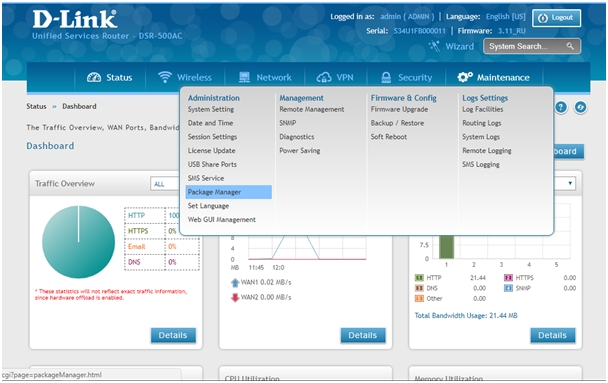This screenshot has width=608, height=383.
Task: Click the orange Other legend icon
Action: click(419, 298)
